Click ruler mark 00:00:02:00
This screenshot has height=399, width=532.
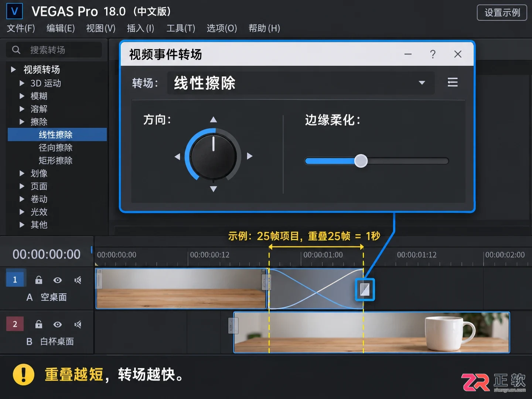click(x=505, y=255)
